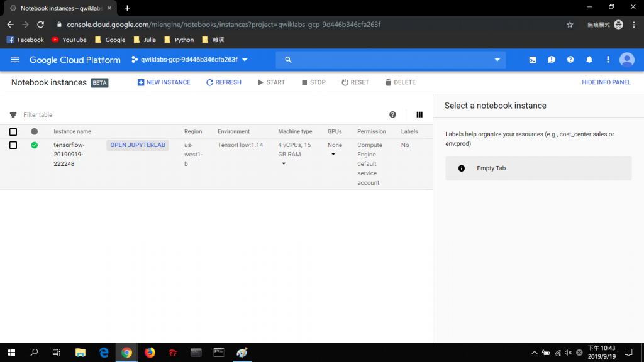This screenshot has width=644, height=362.
Task: Check the tensorflow-20190919-222248 row checkbox
Action: tap(13, 145)
